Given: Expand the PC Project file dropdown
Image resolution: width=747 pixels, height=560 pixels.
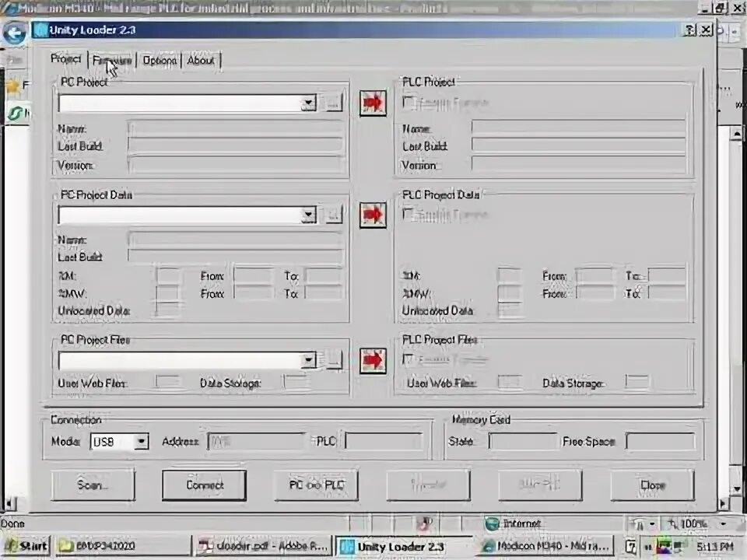Looking at the screenshot, I should (x=308, y=103).
